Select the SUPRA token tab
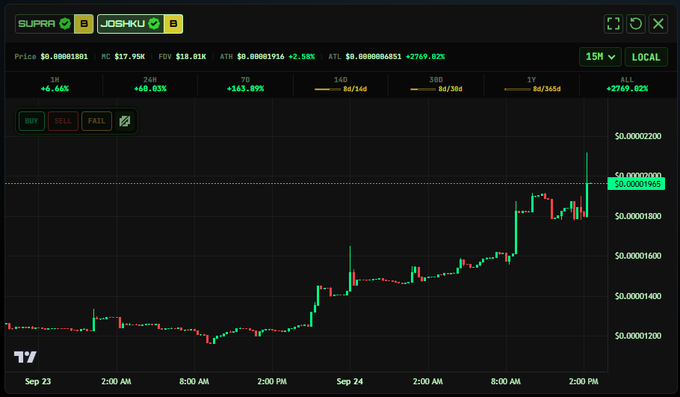 pyautogui.click(x=54, y=24)
